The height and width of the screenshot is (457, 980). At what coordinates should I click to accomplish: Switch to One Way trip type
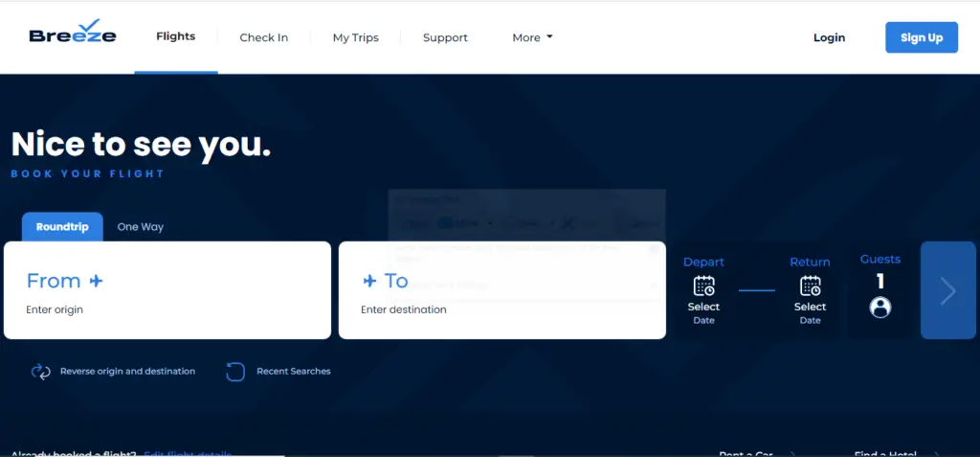pyautogui.click(x=140, y=227)
